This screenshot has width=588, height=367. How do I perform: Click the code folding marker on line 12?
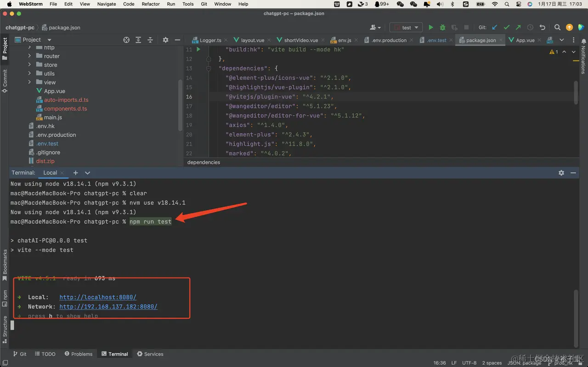209,59
